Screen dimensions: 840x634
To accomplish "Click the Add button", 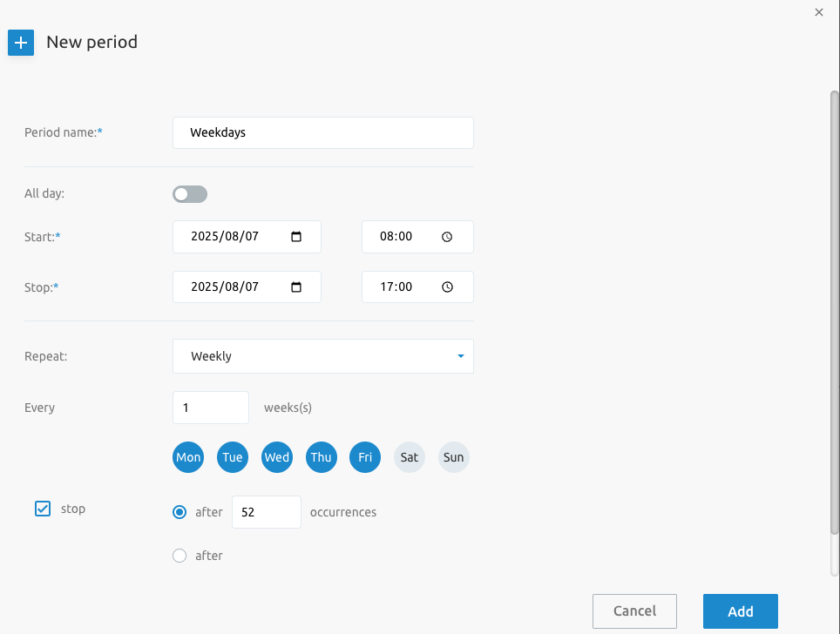I will pyautogui.click(x=741, y=611).
